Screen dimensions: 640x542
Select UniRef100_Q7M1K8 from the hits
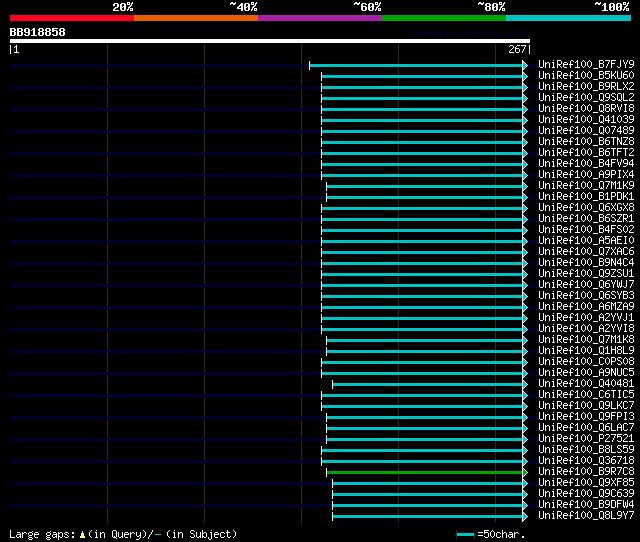point(586,340)
